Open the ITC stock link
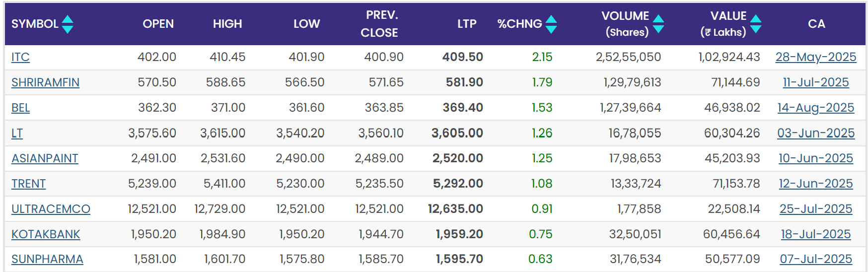 20,57
